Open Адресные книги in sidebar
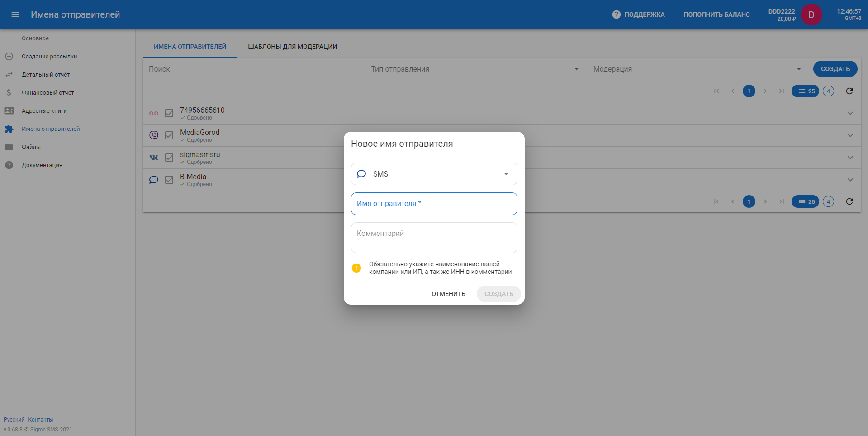 (x=44, y=111)
